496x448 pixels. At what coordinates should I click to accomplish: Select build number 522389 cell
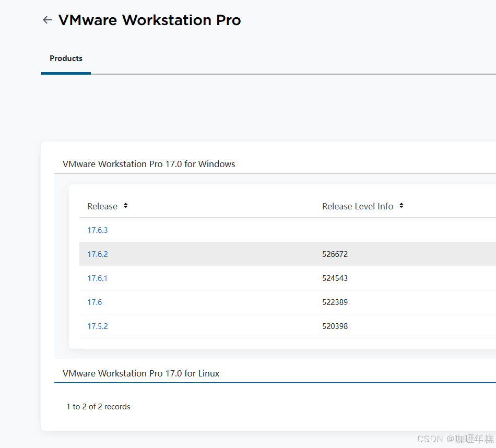click(x=335, y=302)
